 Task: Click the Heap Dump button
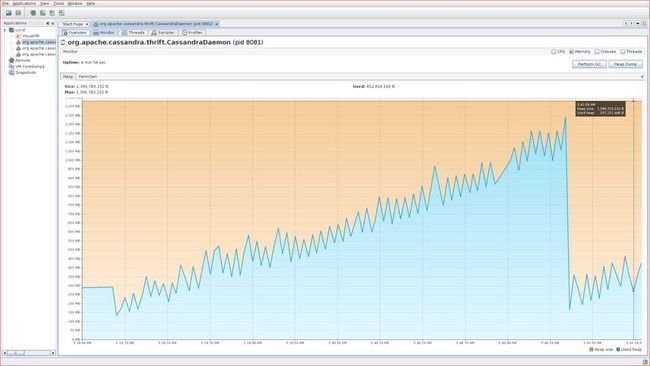click(x=626, y=64)
